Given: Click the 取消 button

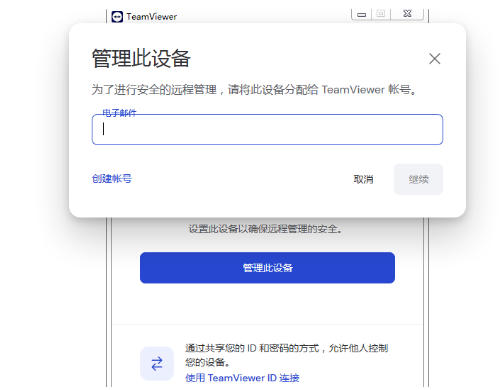Looking at the screenshot, I should (x=363, y=179).
